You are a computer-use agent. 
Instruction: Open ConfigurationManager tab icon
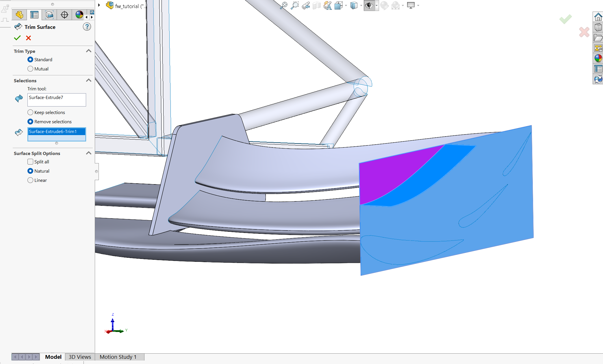49,15
